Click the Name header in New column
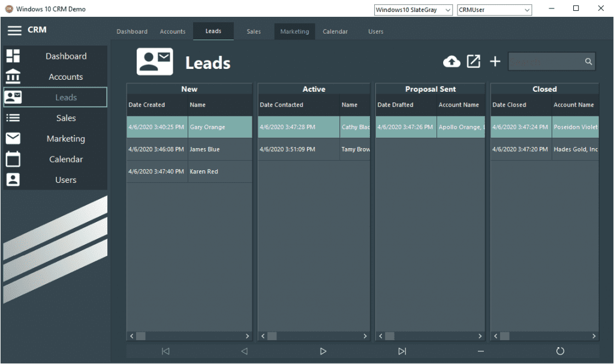 click(220, 104)
